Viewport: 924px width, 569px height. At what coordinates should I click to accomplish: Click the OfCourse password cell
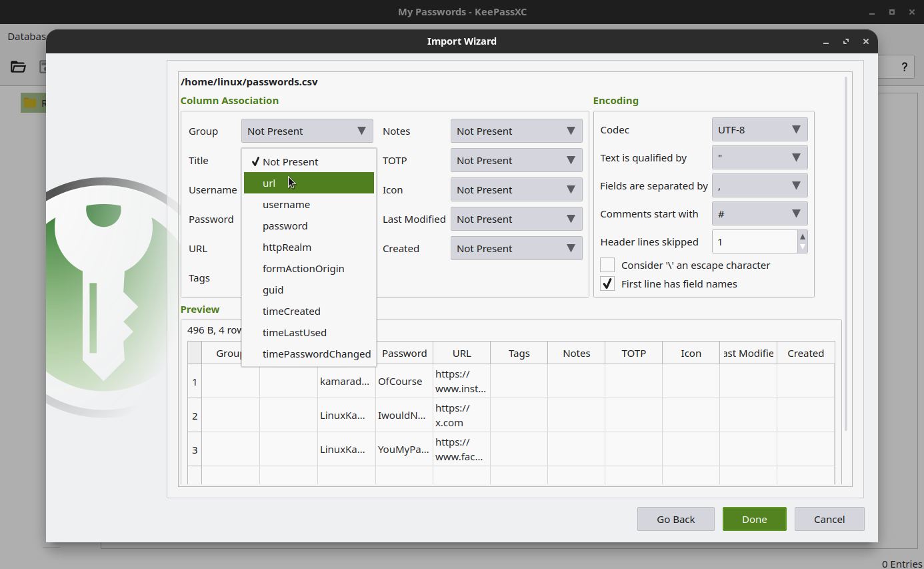click(404, 381)
